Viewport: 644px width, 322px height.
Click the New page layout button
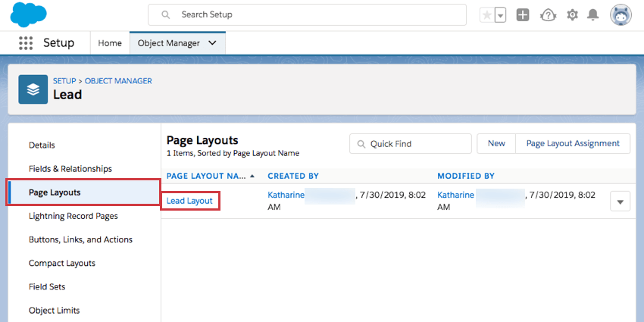[496, 144]
